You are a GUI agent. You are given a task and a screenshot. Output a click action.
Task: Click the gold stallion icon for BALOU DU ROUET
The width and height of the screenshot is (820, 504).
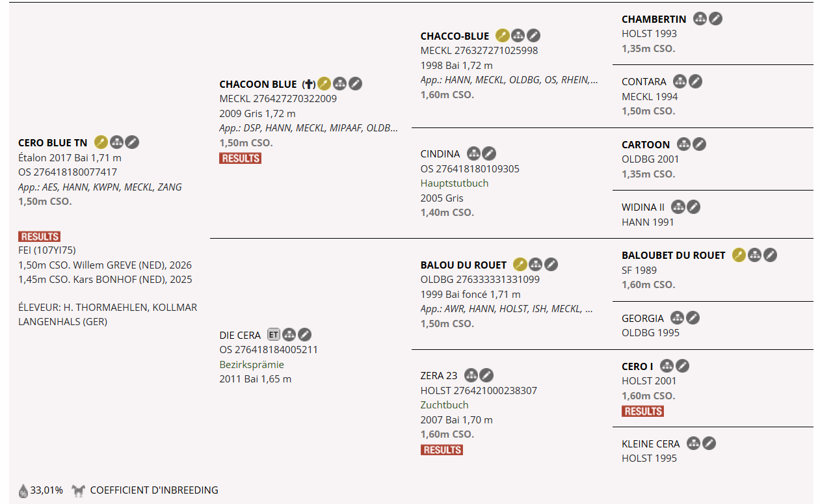(520, 265)
